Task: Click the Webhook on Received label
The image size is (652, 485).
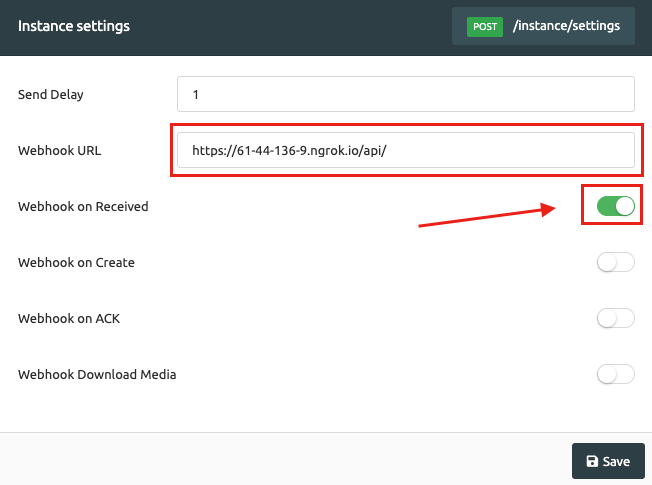Action: (x=83, y=207)
